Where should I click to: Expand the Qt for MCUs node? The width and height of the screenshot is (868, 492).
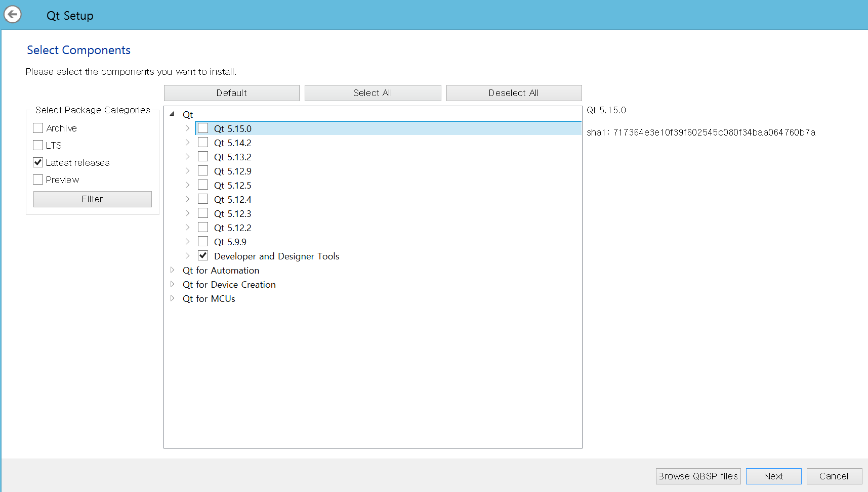172,298
